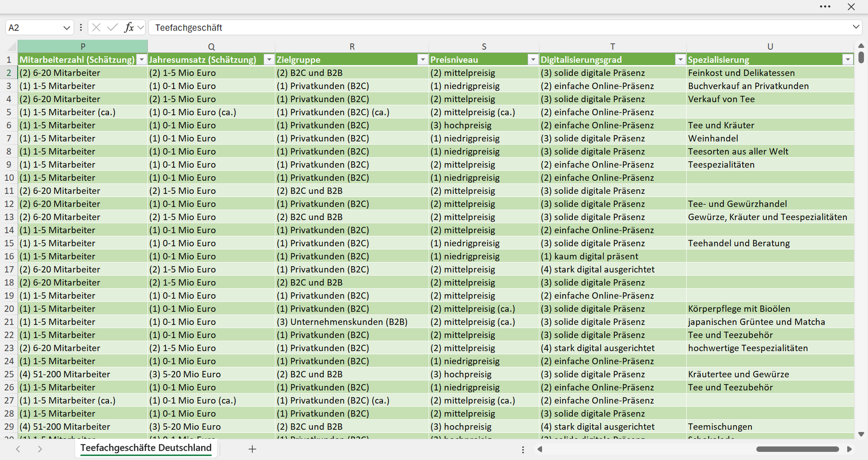Click the formula bar confirm checkmark icon
This screenshot has height=460, width=868.
(x=112, y=27)
